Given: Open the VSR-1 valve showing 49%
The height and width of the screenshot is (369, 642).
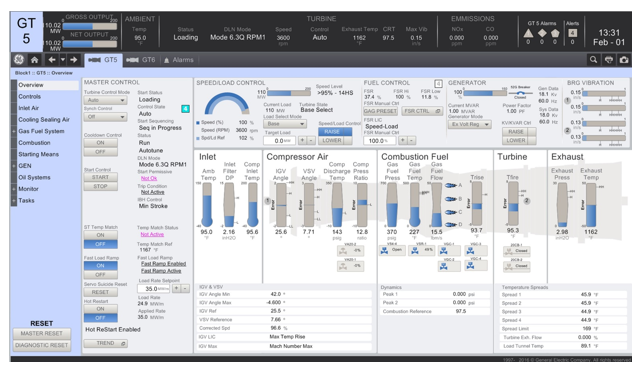Looking at the screenshot, I should click(x=422, y=250).
